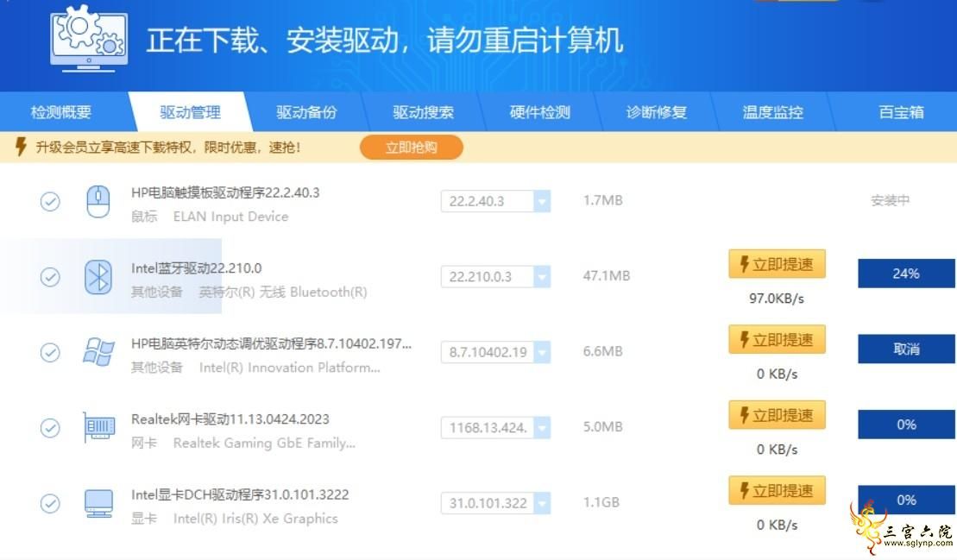Open the 硬件检测 tab
The width and height of the screenshot is (957, 560).
pyautogui.click(x=540, y=112)
